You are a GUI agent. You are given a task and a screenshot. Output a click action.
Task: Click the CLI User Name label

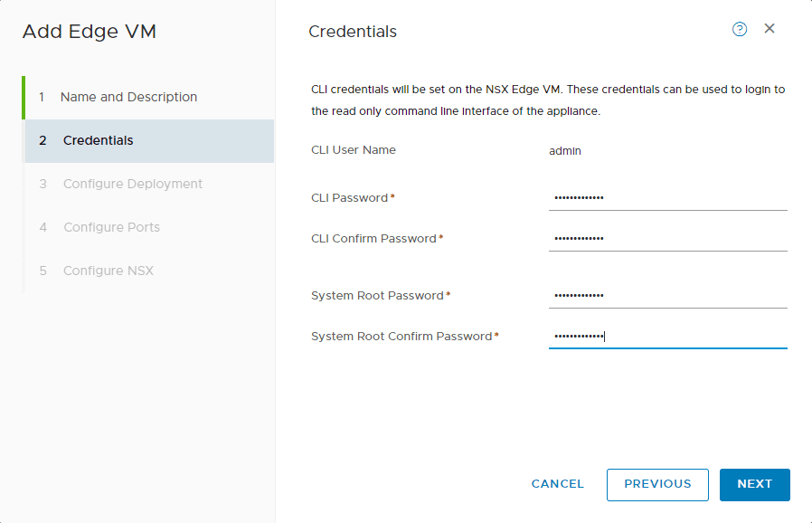[353, 150]
